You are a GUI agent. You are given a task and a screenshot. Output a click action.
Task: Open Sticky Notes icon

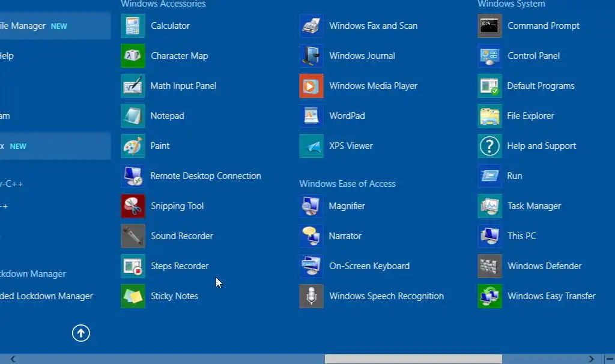[x=133, y=296]
